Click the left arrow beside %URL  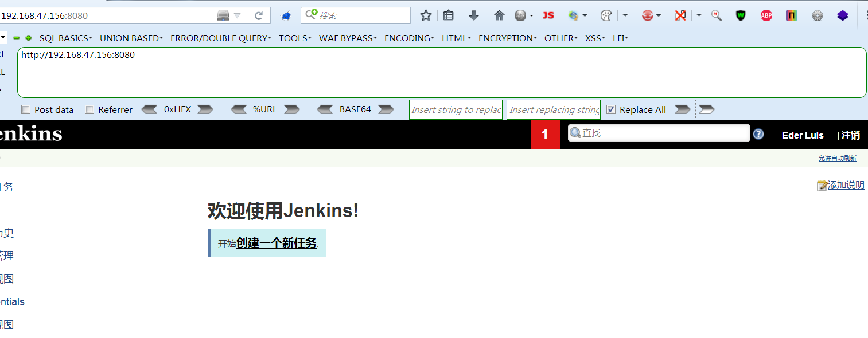coord(239,109)
